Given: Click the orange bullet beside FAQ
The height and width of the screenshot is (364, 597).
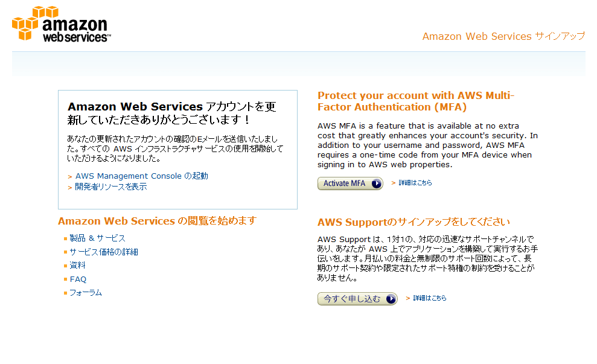Looking at the screenshot, I should (x=65, y=279).
